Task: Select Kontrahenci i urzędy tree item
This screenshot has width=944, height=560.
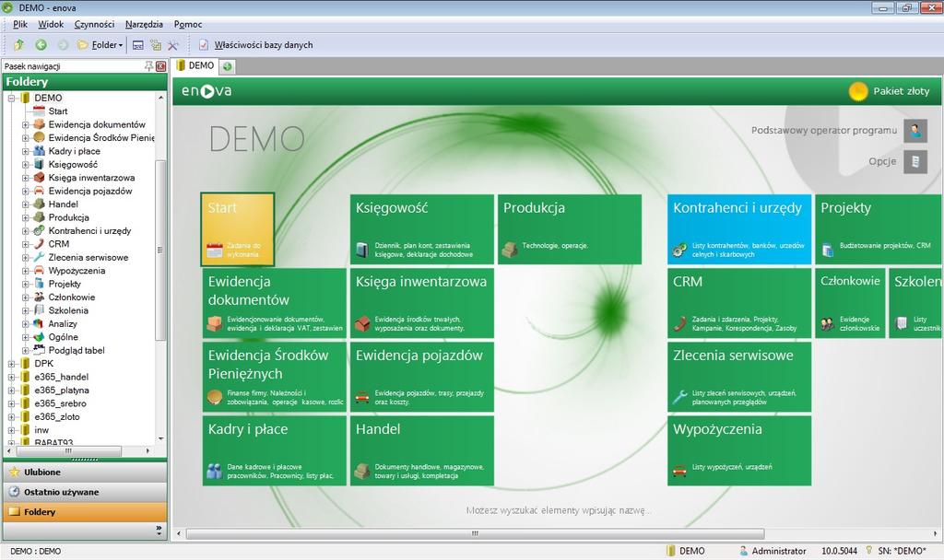Action: tap(89, 230)
